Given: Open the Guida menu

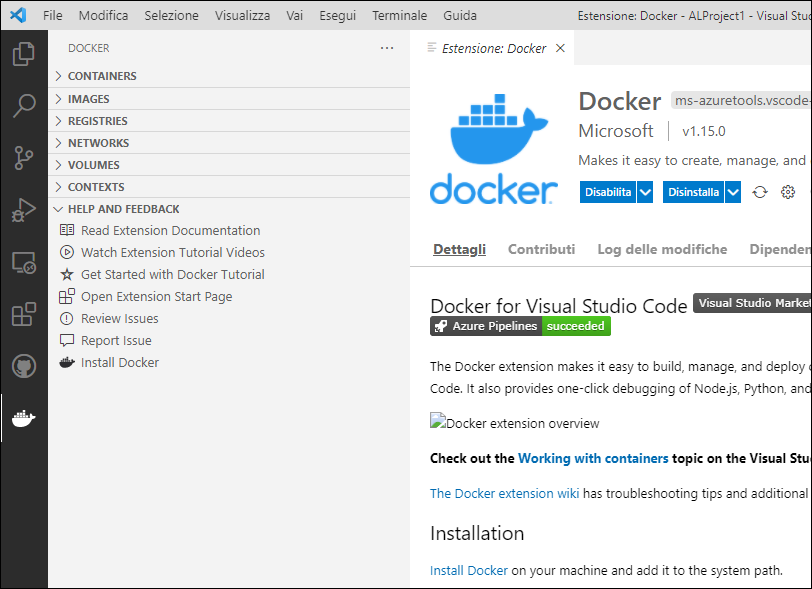Looking at the screenshot, I should click(460, 16).
